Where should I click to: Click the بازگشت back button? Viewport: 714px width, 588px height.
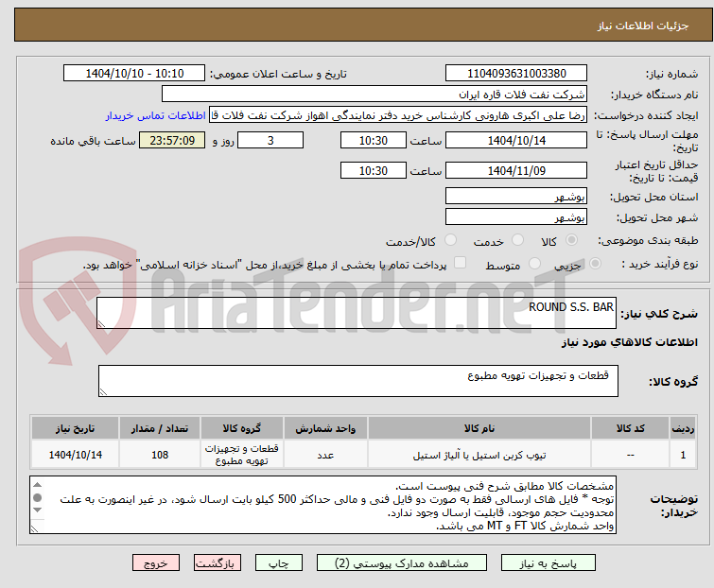coord(217,563)
